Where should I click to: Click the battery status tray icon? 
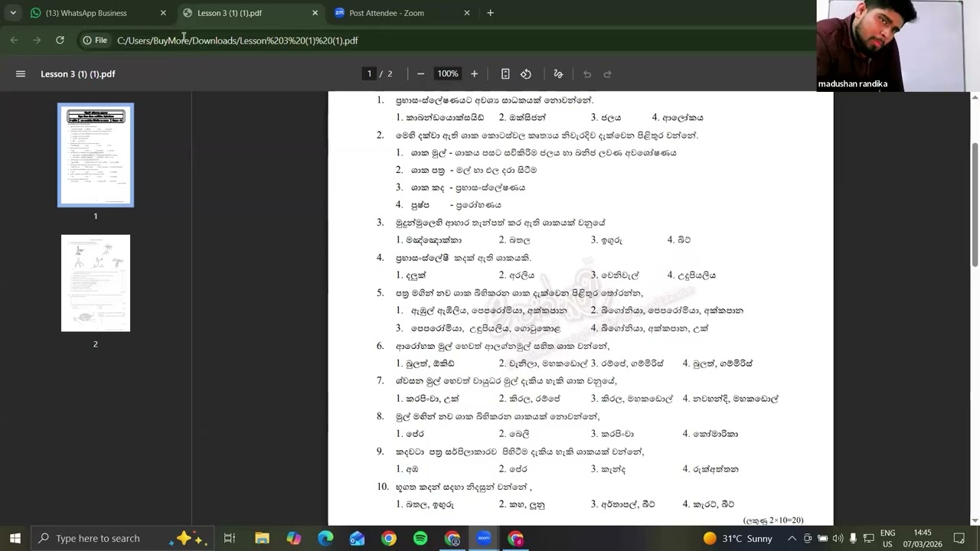(822, 539)
